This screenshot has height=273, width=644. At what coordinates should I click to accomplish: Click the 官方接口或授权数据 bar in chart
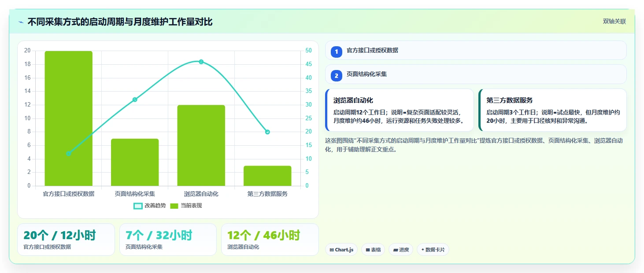69,118
